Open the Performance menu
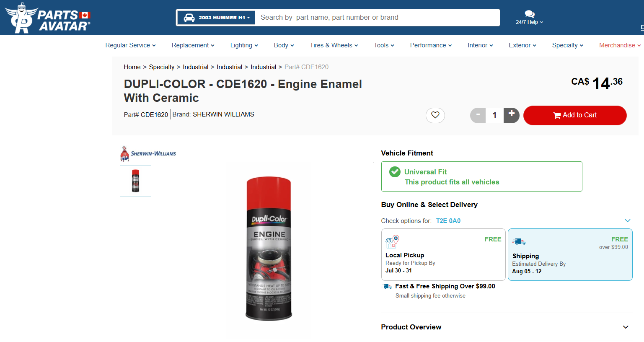The width and height of the screenshot is (644, 342). pyautogui.click(x=430, y=45)
